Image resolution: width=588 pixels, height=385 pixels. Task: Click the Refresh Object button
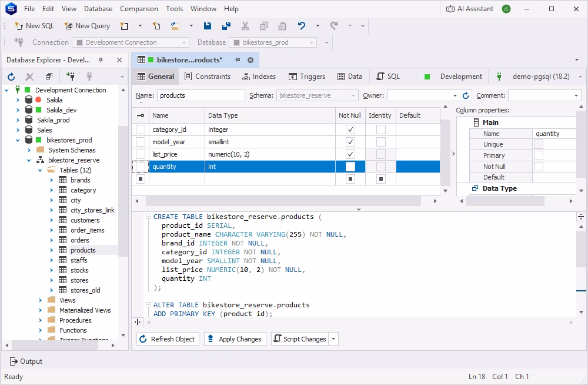(168, 339)
